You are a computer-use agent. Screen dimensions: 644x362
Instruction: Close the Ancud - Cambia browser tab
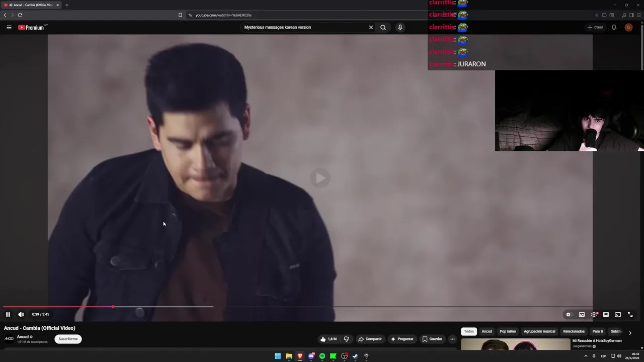tap(57, 5)
